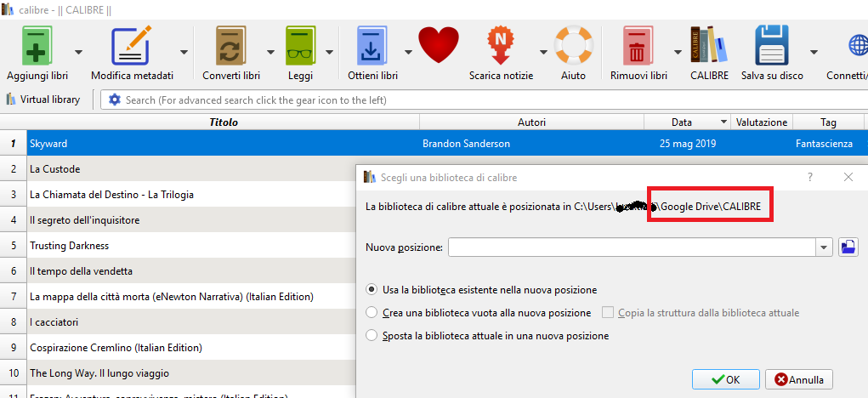
Task: Select the La Custode row
Action: pos(191,169)
